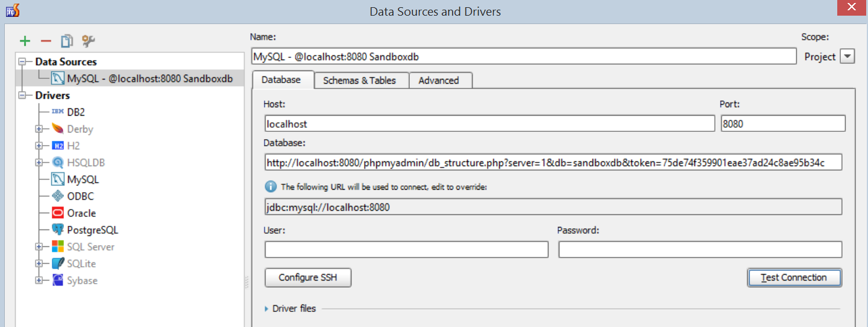Expand the Sybase driver node
868x327 pixels.
click(x=39, y=281)
